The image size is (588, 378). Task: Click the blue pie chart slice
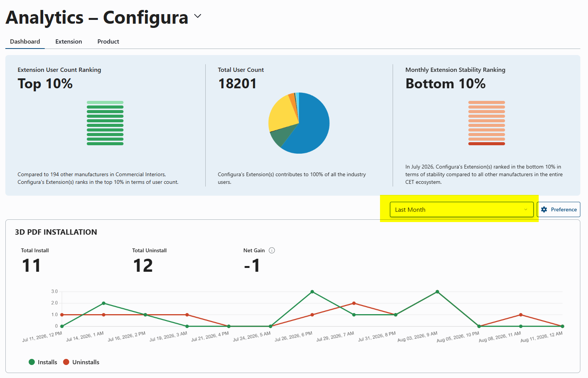(x=312, y=126)
